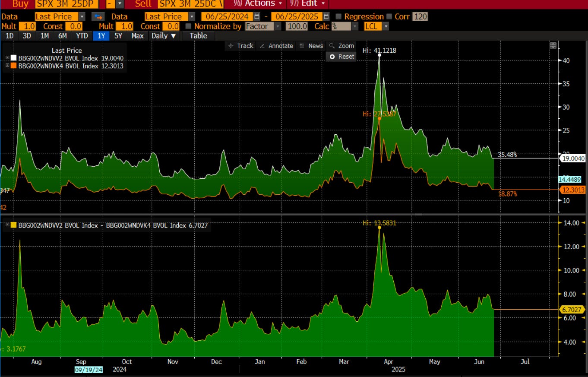This screenshot has width=588, height=377.
Task: Select the 5Y range tab
Action: coord(118,36)
